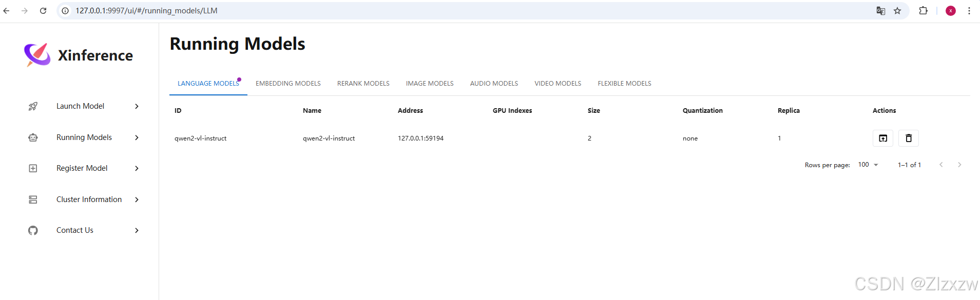Viewport: 980px width, 300px height.
Task: Click the quantization value none
Action: point(690,138)
